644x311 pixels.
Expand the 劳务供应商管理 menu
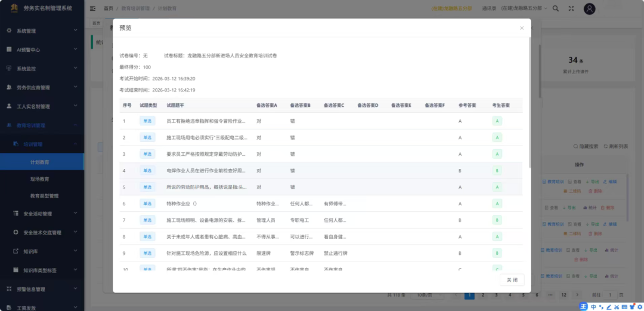(x=41, y=87)
